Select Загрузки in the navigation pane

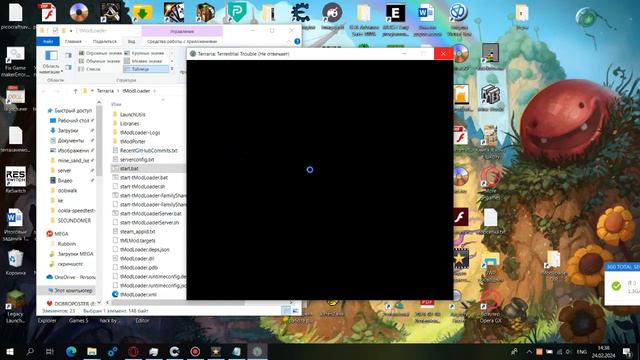pos(64,131)
